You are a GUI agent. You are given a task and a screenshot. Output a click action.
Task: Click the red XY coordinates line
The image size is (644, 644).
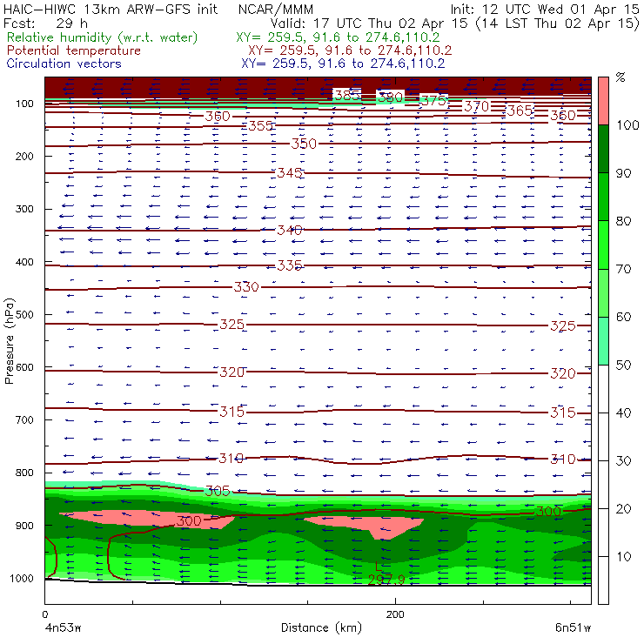[x=350, y=50]
